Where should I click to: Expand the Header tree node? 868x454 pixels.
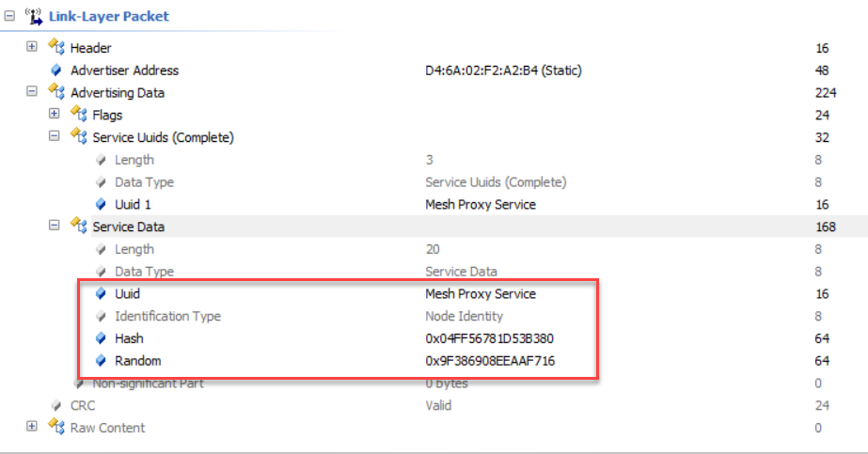tap(32, 47)
